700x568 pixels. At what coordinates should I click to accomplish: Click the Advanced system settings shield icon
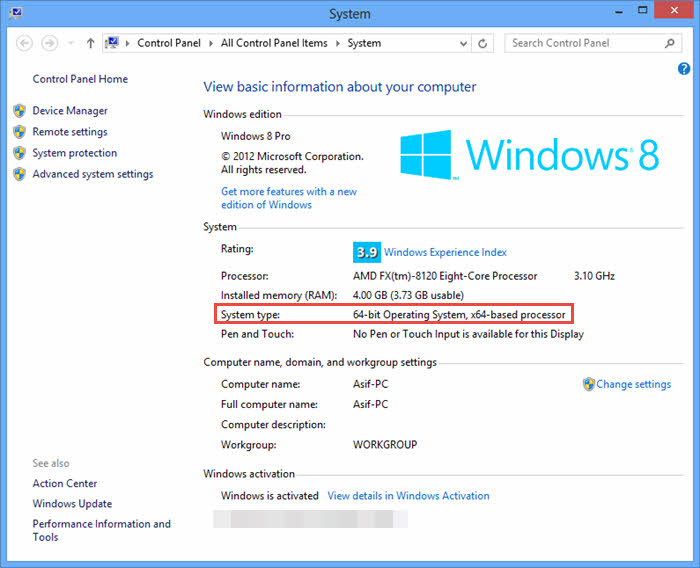pos(19,174)
